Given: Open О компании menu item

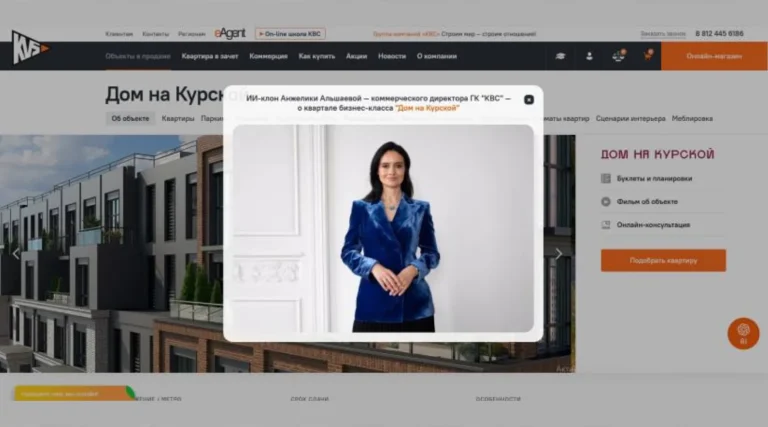Looking at the screenshot, I should pyautogui.click(x=437, y=56).
